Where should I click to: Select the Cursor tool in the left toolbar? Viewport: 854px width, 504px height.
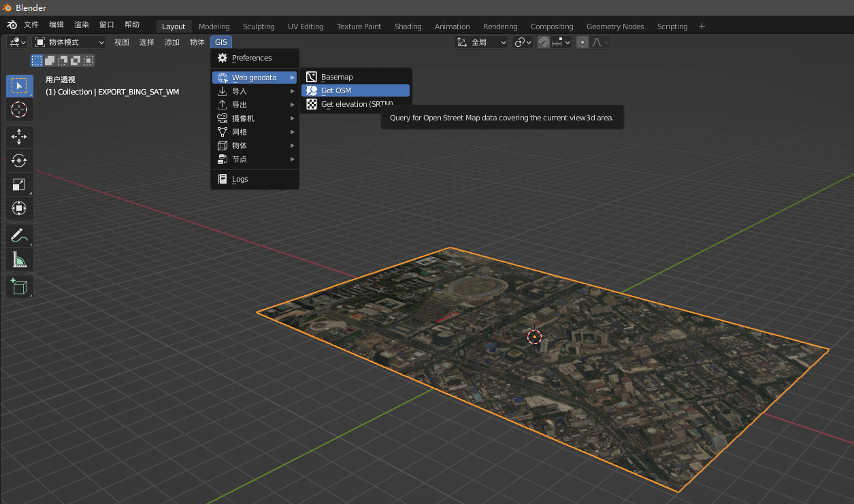[19, 110]
